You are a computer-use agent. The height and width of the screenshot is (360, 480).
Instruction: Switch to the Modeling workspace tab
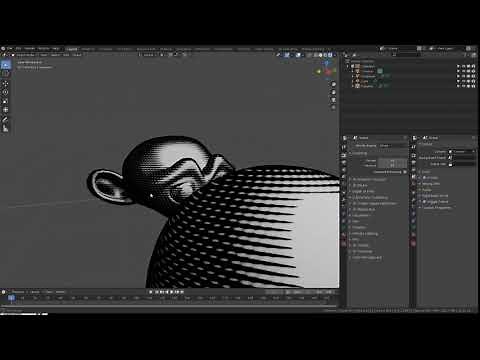coord(88,49)
